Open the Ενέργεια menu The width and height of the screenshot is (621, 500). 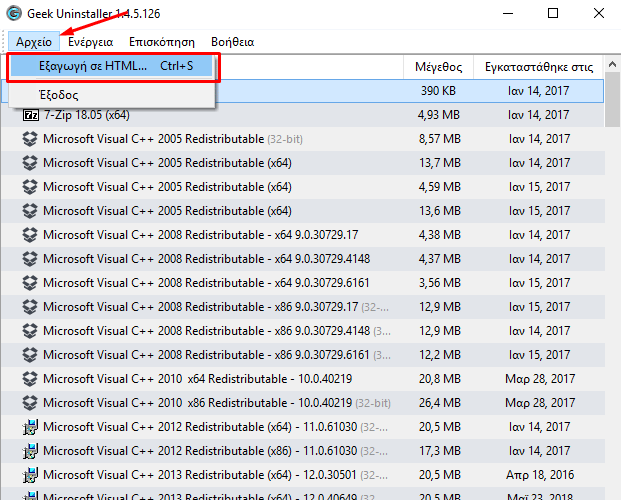point(90,42)
